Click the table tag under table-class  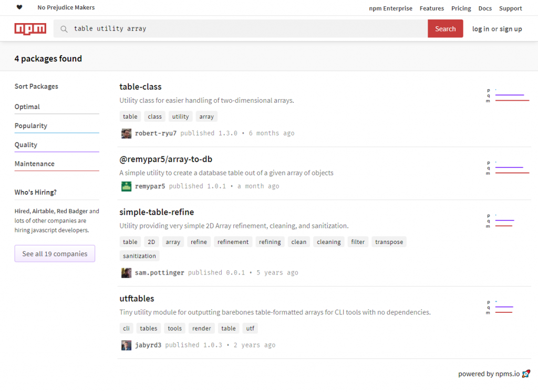(130, 116)
